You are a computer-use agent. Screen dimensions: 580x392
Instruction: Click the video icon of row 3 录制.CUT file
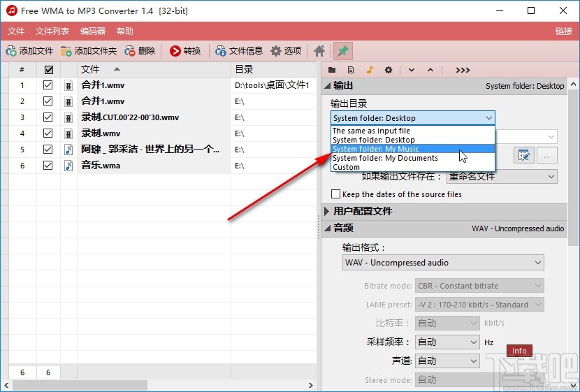point(68,117)
